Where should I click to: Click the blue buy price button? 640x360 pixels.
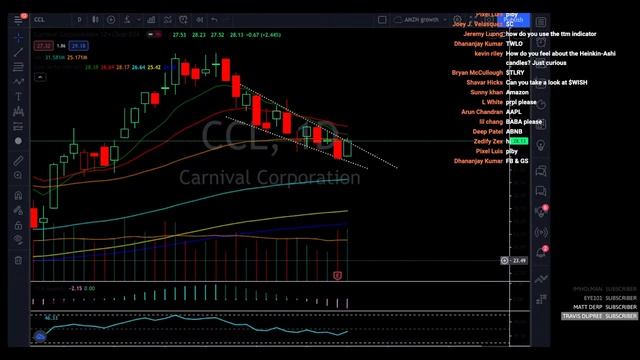point(79,46)
